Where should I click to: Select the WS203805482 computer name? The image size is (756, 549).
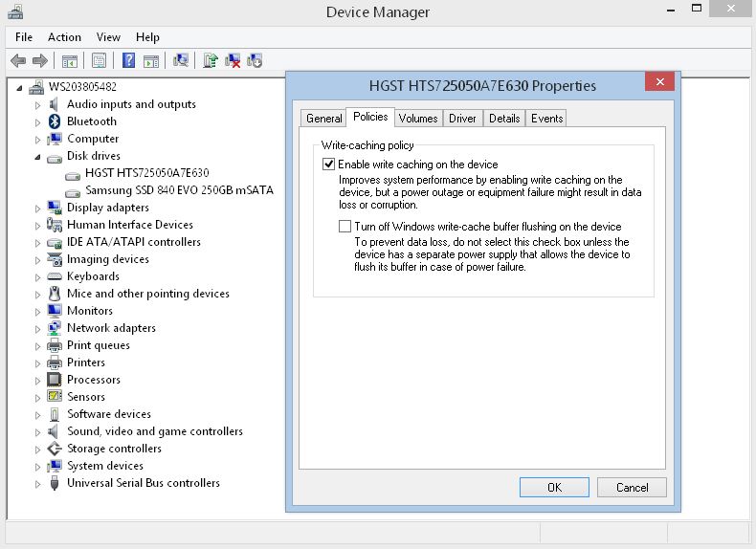coord(82,87)
